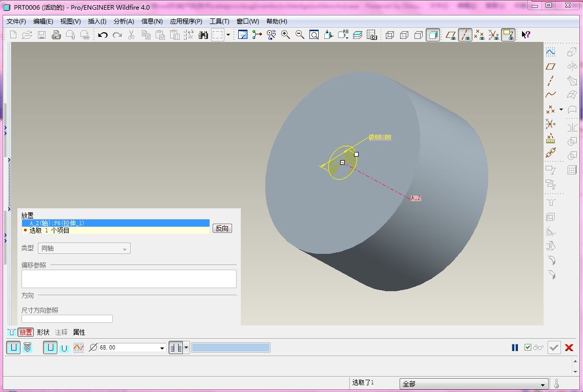The height and width of the screenshot is (392, 583).
Task: Create a new file with the blank page icon
Action: click(13, 35)
